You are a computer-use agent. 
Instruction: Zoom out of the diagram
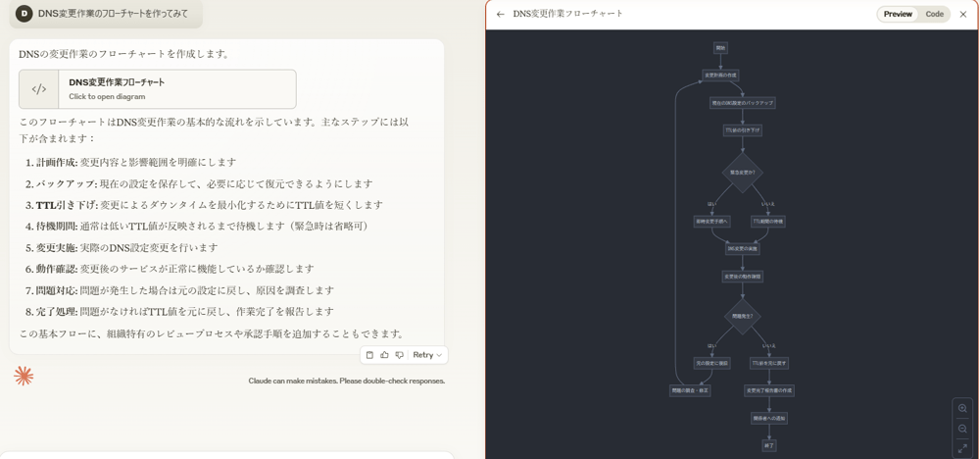[x=962, y=429]
